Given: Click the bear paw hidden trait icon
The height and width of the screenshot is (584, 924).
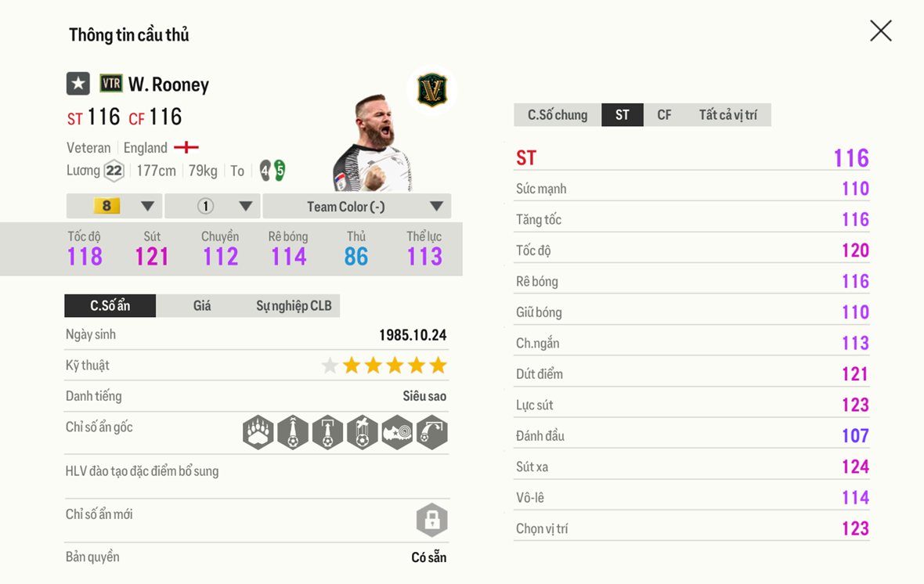Looking at the screenshot, I should point(258,432).
